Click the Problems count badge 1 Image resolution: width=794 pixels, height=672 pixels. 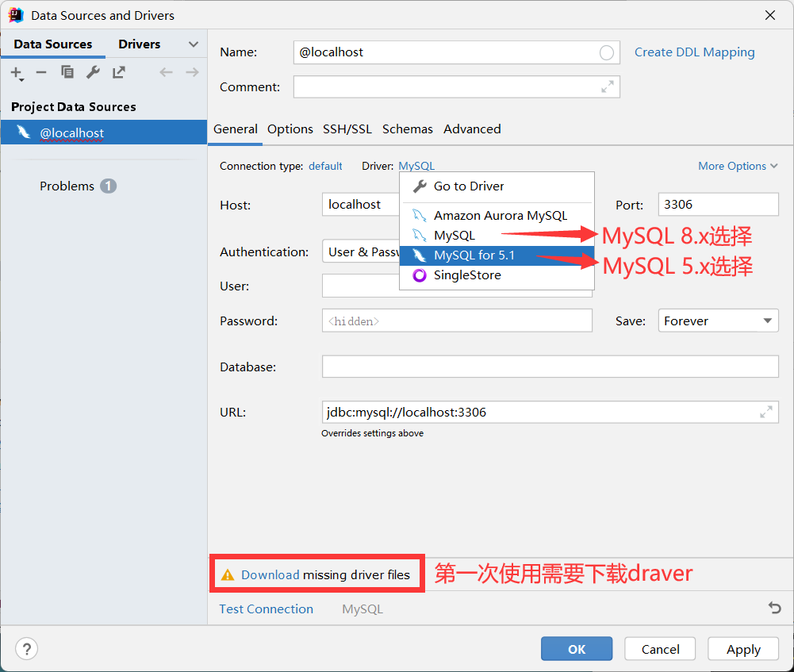[108, 186]
